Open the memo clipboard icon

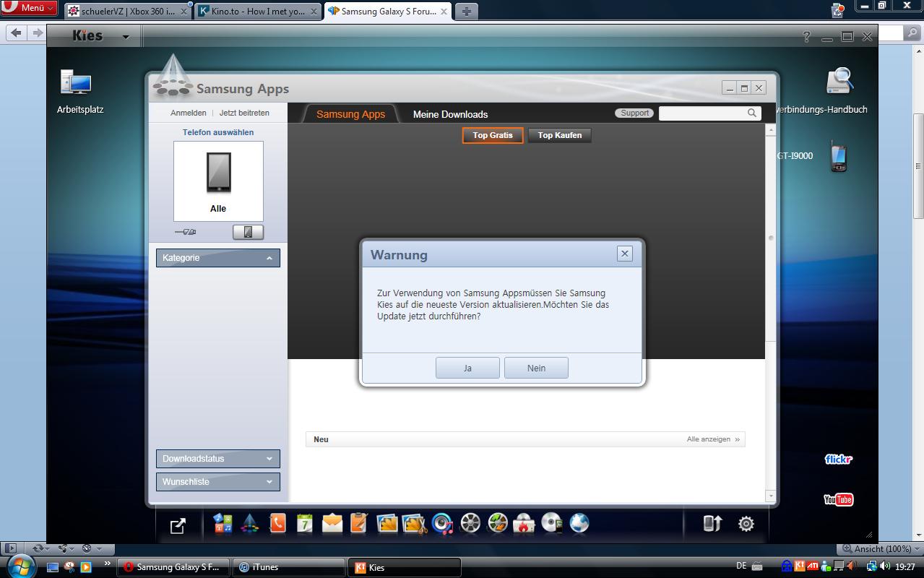coord(359,523)
